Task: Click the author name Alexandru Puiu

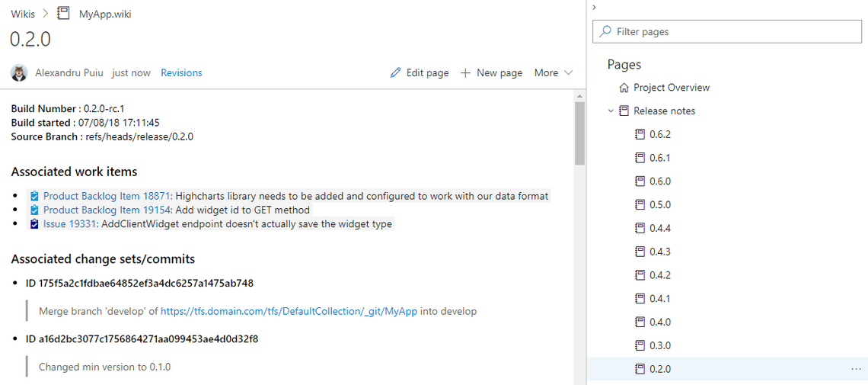Action: pyautogui.click(x=70, y=72)
